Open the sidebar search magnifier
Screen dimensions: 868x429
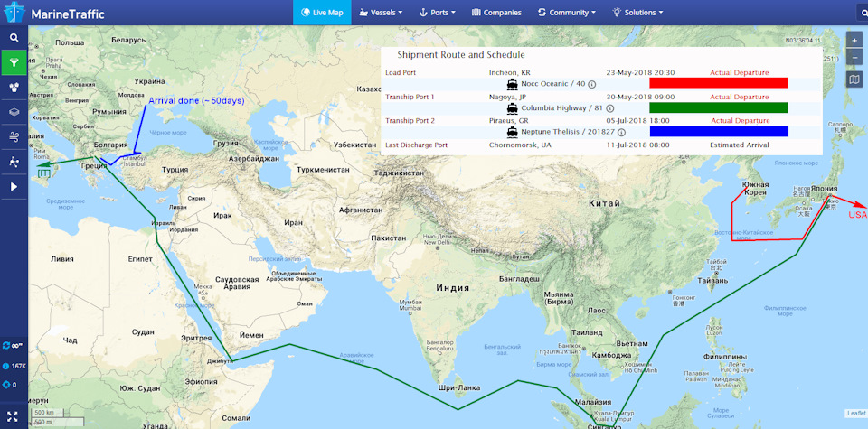point(14,38)
